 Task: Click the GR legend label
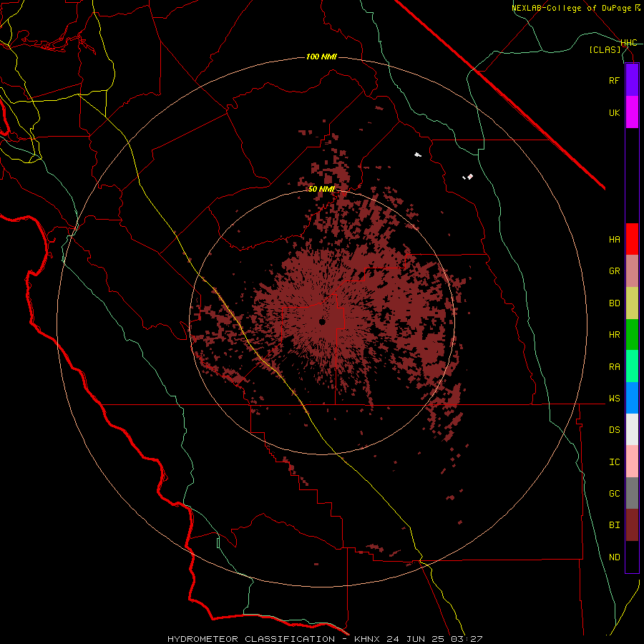[x=614, y=271]
